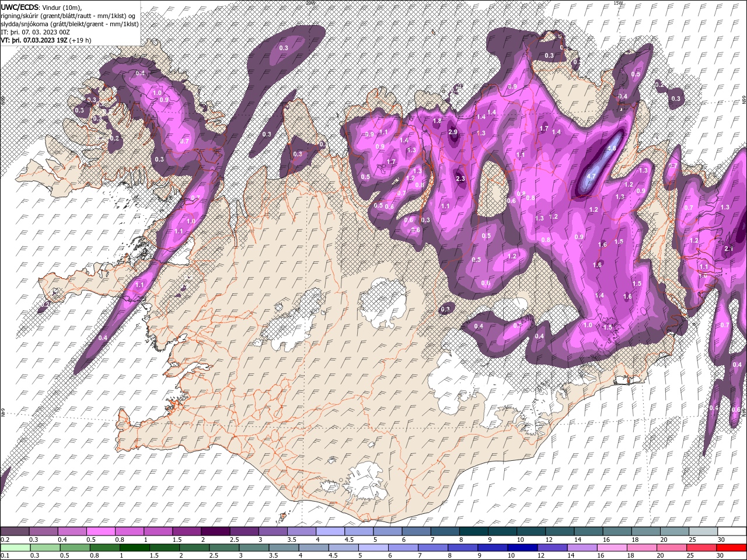
Task: Click the 2.1 value near the eastern edge
Action: [x=728, y=249]
